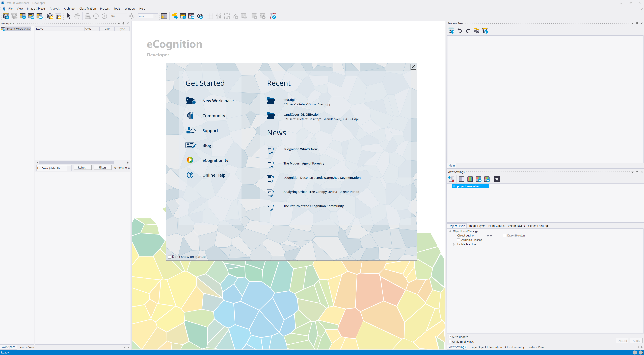Image resolution: width=644 pixels, height=355 pixels.
Task: Open the Image Objects menu
Action: pos(36,9)
